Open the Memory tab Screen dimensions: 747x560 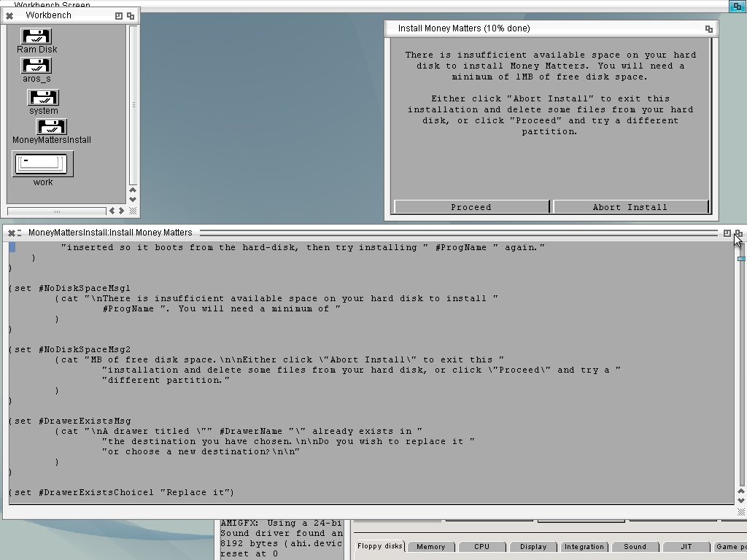tap(431, 547)
